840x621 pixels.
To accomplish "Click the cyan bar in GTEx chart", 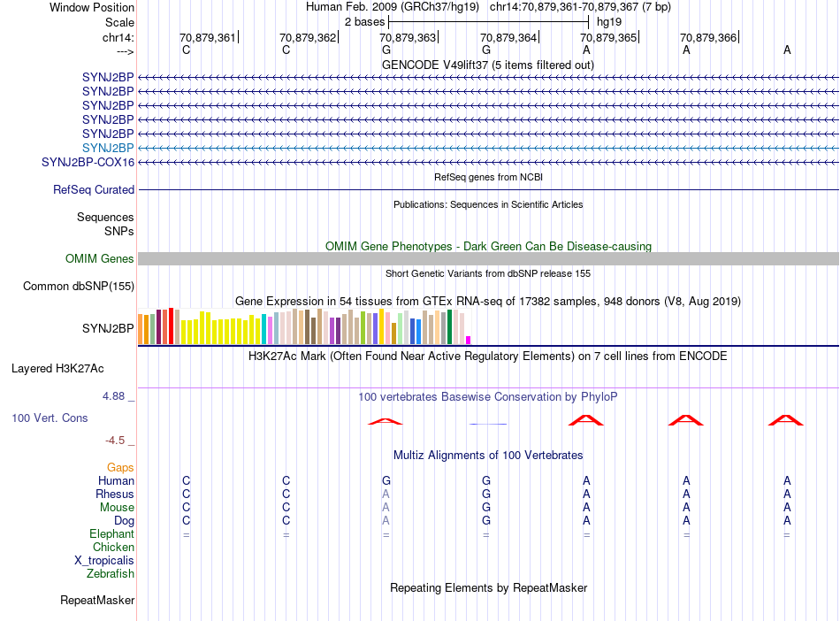I will point(264,329).
